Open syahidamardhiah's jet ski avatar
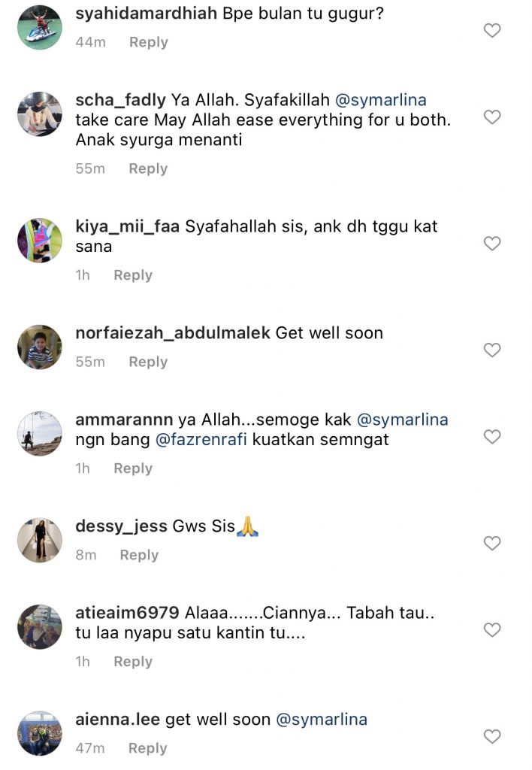Screen dimensions: 532x770 pyautogui.click(x=40, y=28)
